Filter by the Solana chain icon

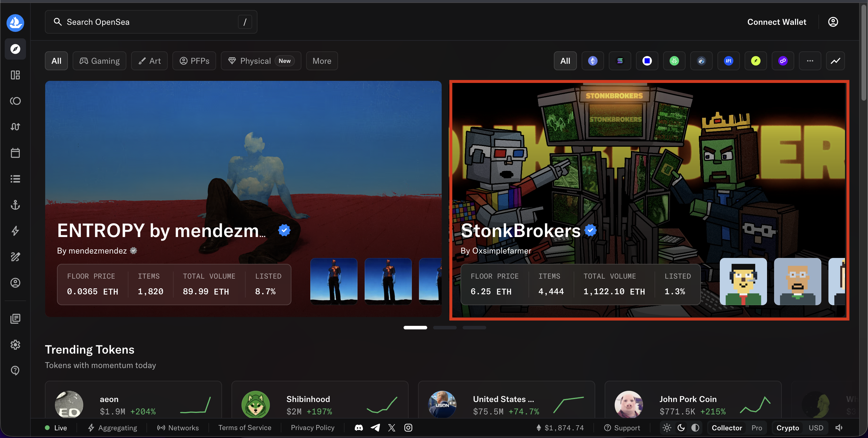tap(620, 61)
